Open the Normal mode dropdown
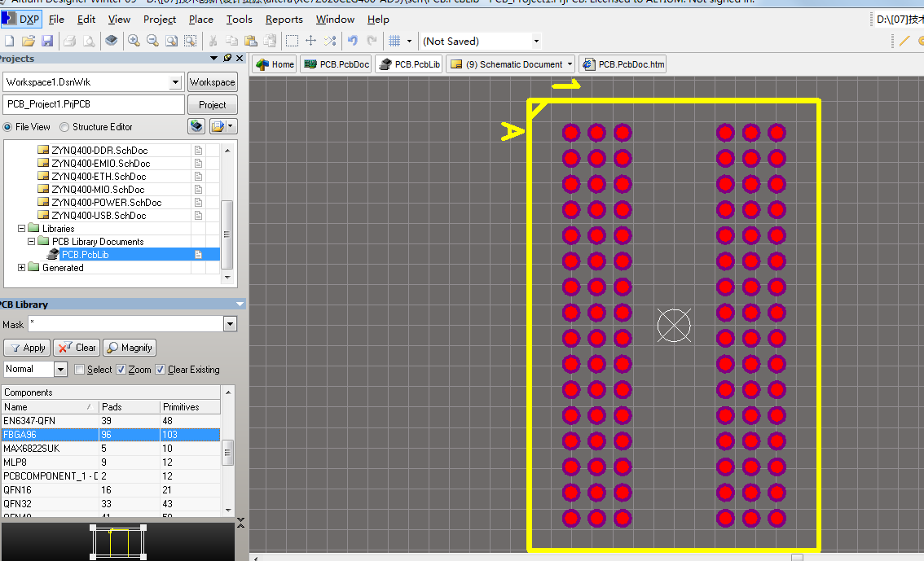924x561 pixels. click(60, 369)
